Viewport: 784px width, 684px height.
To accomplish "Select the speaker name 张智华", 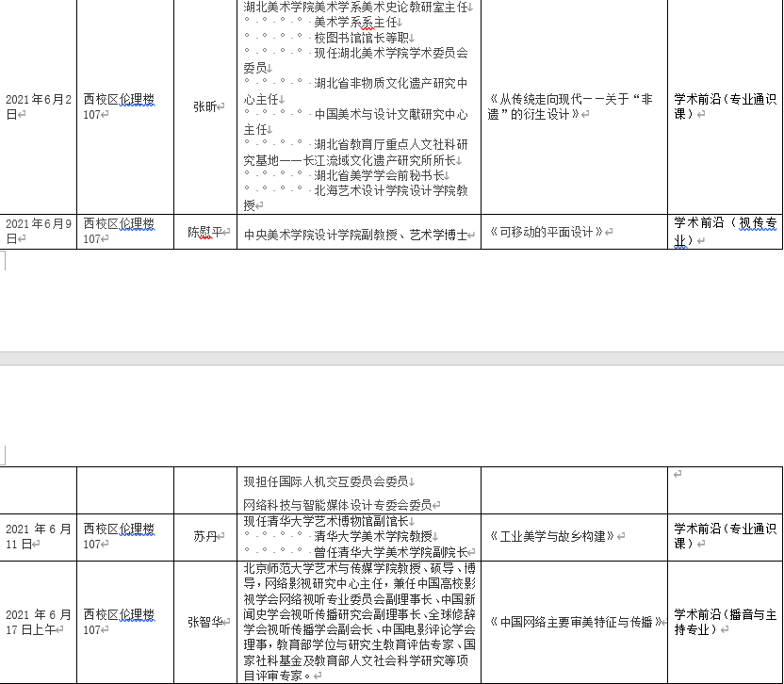I will (x=204, y=622).
